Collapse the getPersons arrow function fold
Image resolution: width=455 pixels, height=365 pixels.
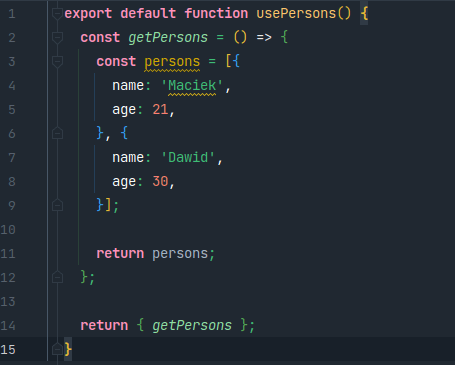coord(57,38)
